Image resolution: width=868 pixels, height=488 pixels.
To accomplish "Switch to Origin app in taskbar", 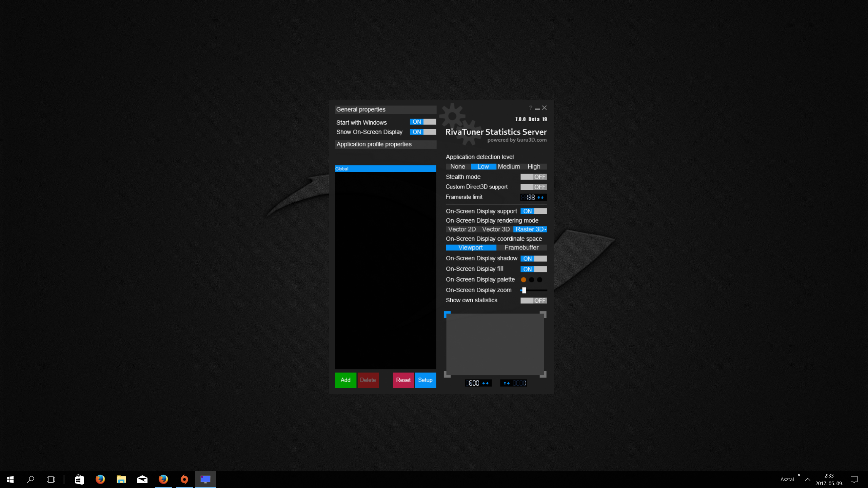I will [x=184, y=480].
